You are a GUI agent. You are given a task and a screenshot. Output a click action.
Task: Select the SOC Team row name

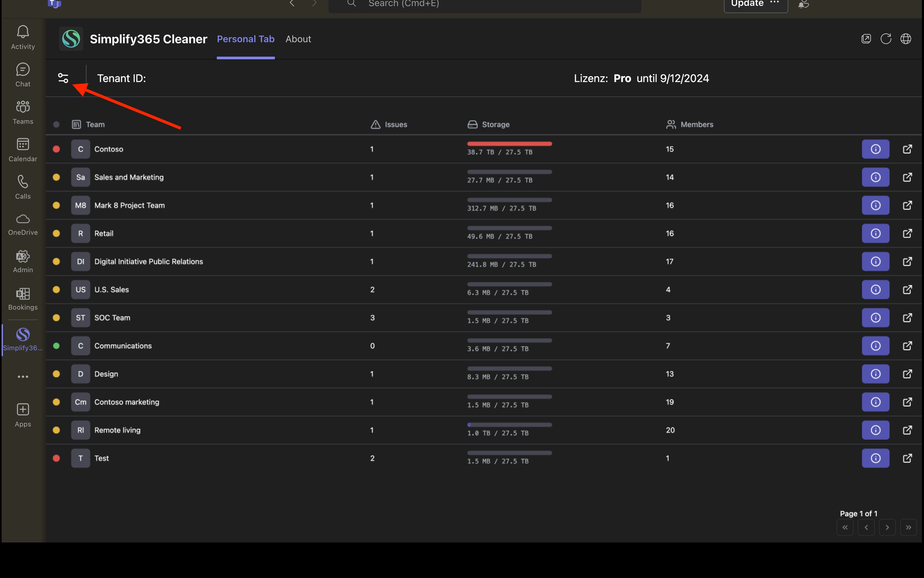pos(112,318)
